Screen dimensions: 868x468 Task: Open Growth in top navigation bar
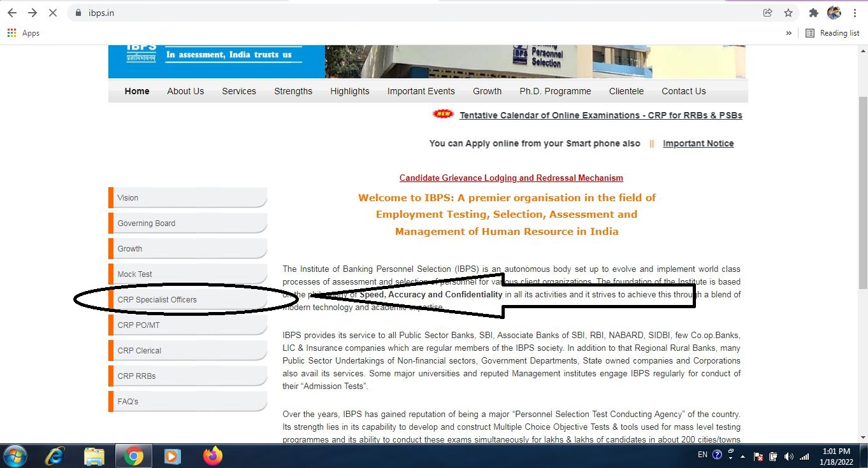488,91
